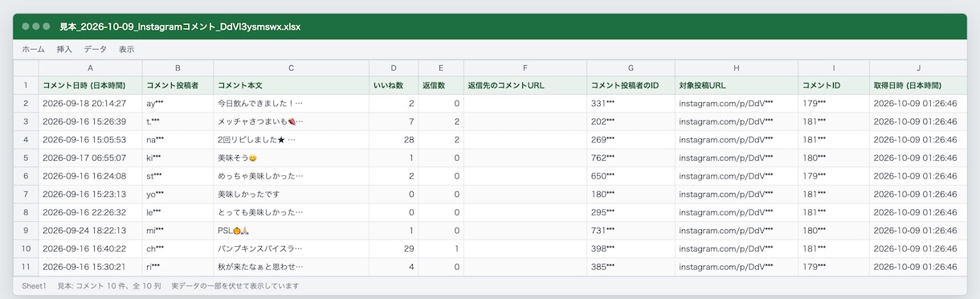Viewport: 980px width, 299px height.
Task: Select the poster cell ki***
Action: coord(178,158)
